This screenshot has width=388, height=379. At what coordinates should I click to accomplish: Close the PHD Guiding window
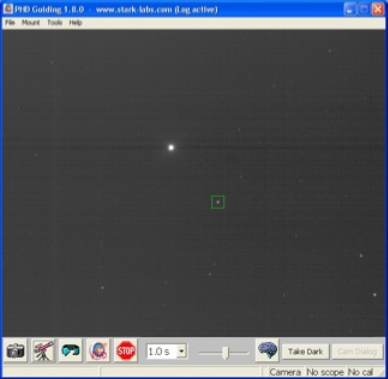pyautogui.click(x=378, y=9)
